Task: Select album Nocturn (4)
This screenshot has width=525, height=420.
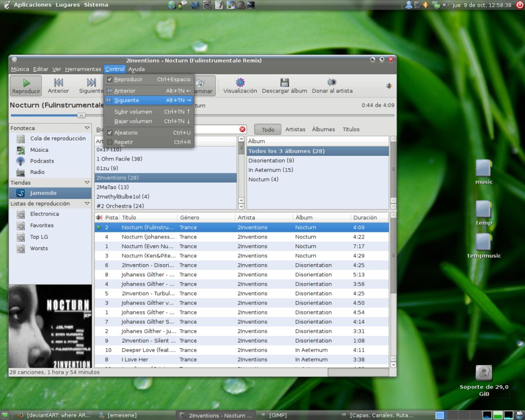Action: point(318,179)
